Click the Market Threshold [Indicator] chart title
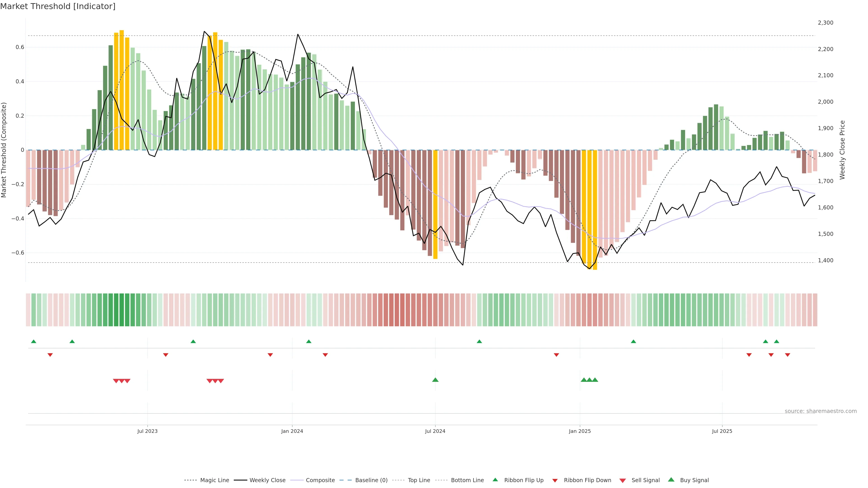Screen dimensions: 868x488 point(58,6)
